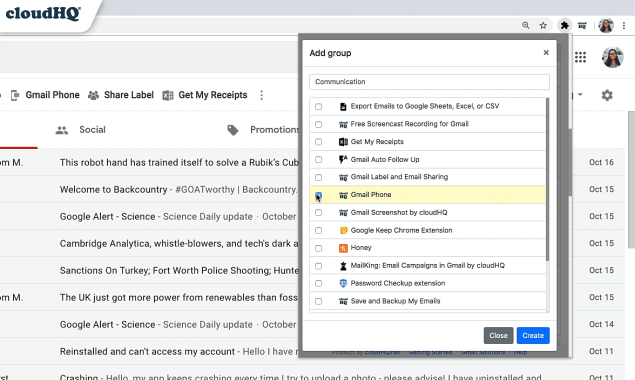This screenshot has width=635, height=380.
Task: Check the Gmail Auto Follow Up checkbox
Action: pos(319,160)
